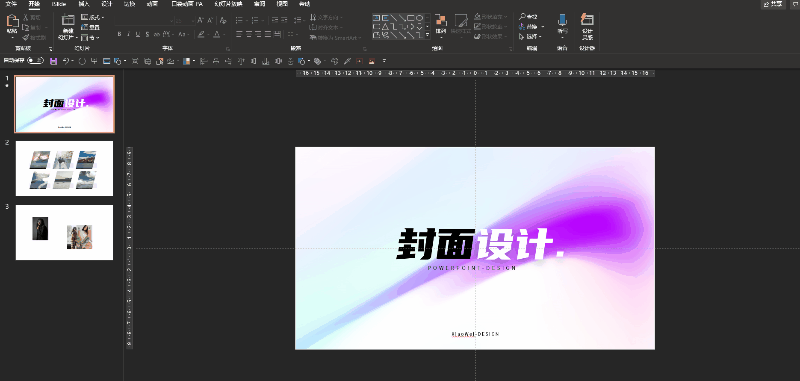Switch to the iSlide ribbon tab
The image size is (800, 381).
[x=59, y=4]
